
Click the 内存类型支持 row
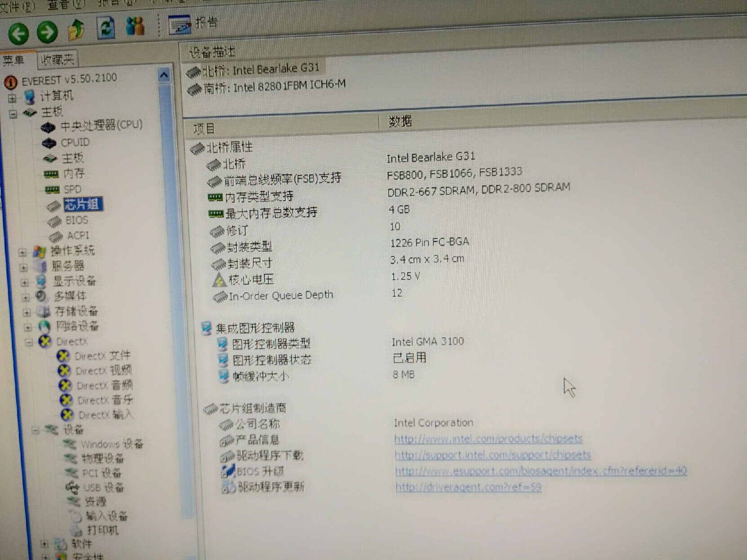click(389, 193)
